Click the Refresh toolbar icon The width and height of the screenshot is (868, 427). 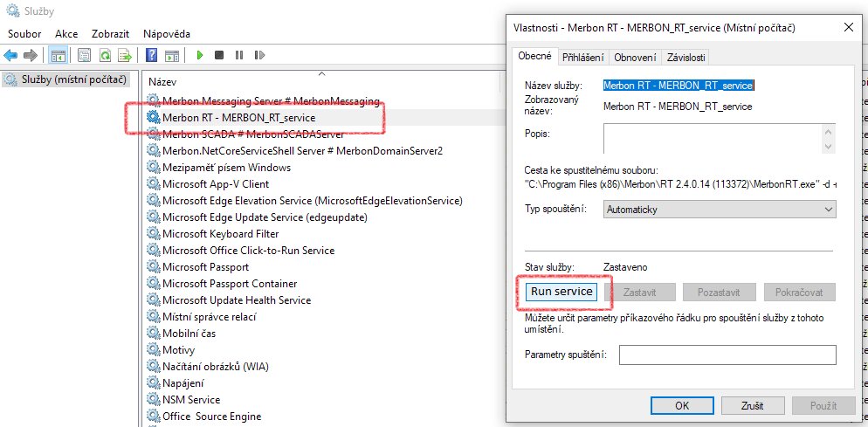pos(105,55)
